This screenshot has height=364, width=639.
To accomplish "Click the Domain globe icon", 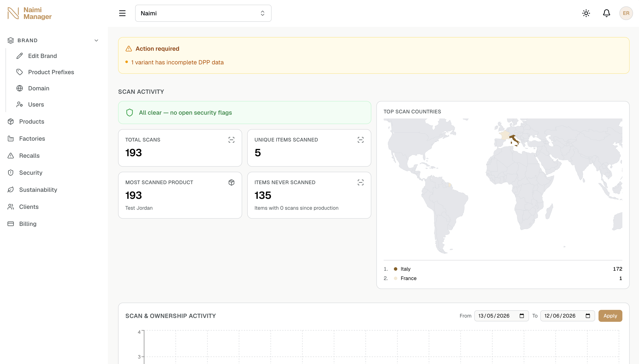I will point(20,88).
